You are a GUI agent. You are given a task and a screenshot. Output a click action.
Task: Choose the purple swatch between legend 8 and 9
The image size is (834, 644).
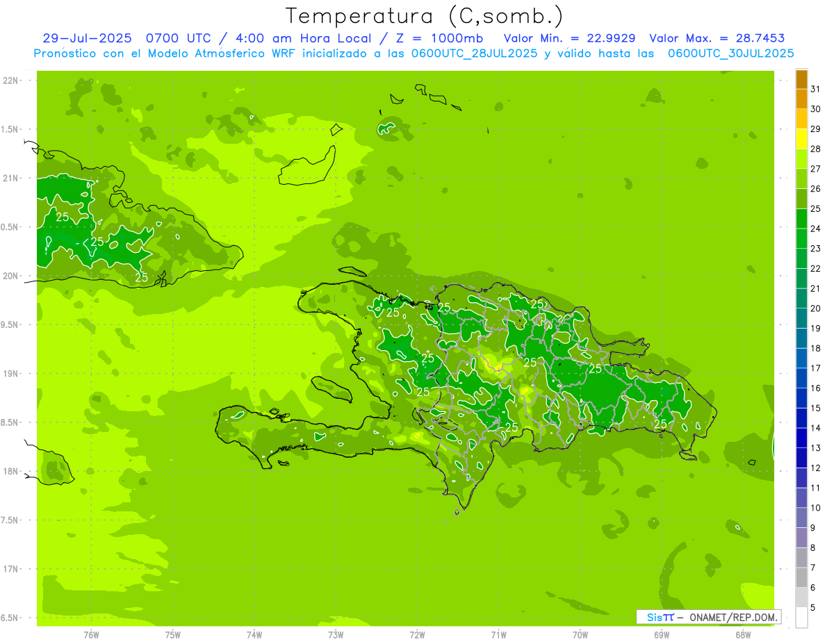coord(801,538)
